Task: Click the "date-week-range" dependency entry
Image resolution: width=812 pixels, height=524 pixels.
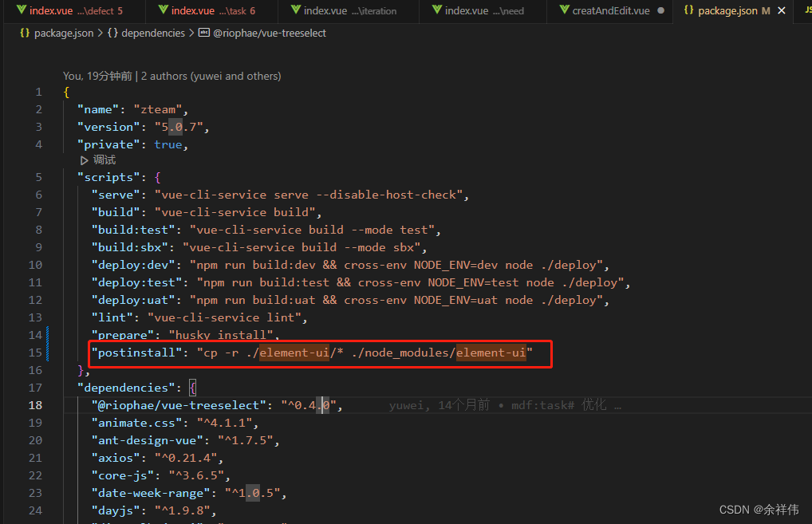Action: tap(189, 494)
